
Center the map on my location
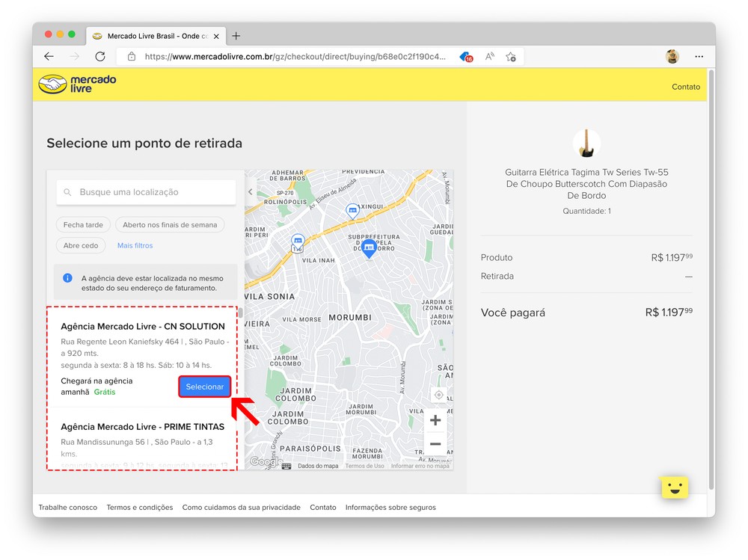(x=439, y=395)
